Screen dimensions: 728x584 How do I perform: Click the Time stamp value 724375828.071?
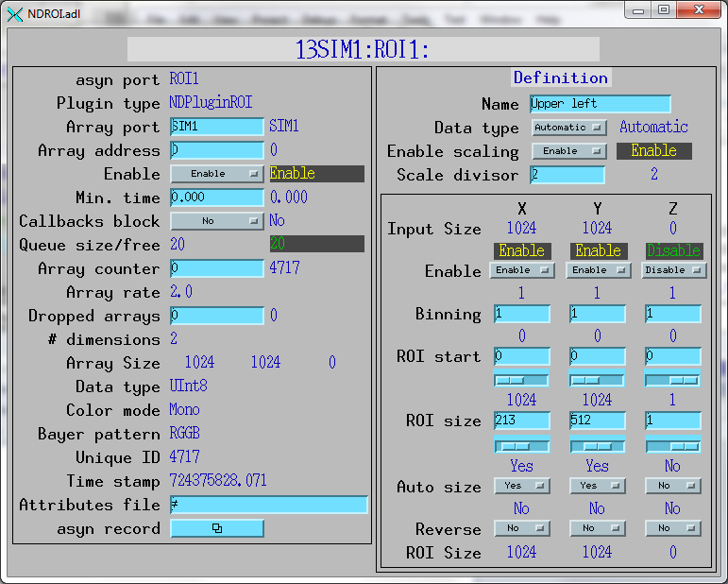click(x=218, y=480)
